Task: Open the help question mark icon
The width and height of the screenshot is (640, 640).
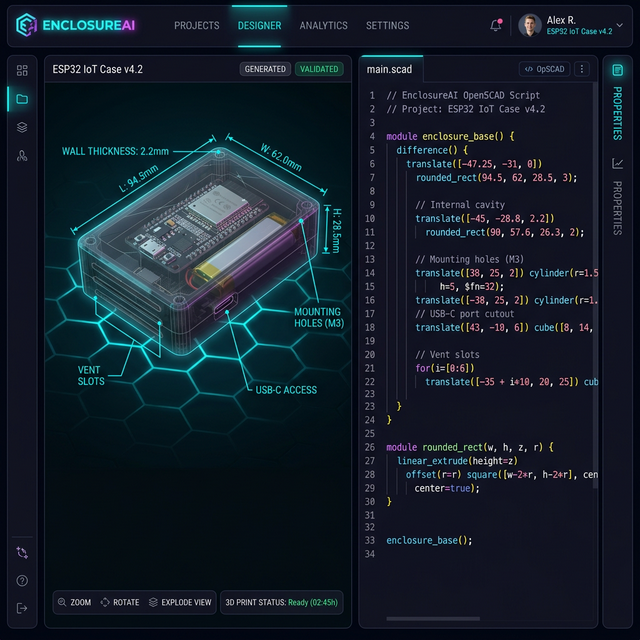Action: click(22, 580)
